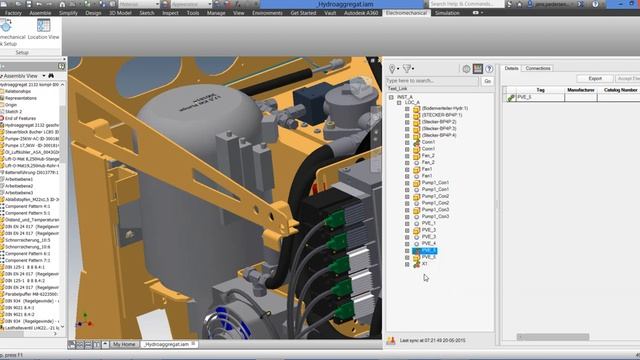
Task: Click the Location View search field
Action: [x=432, y=81]
